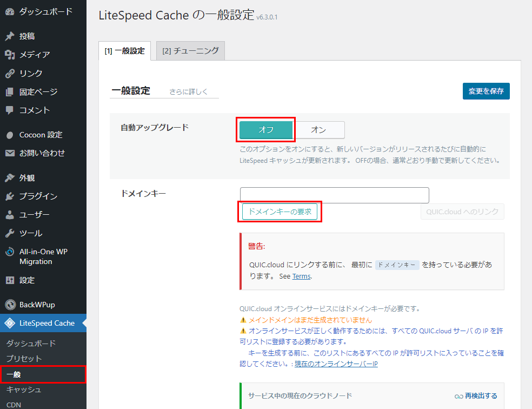This screenshot has height=409, width=532.
Task: Click the pushpin icon for 投稿
Action: click(10, 36)
